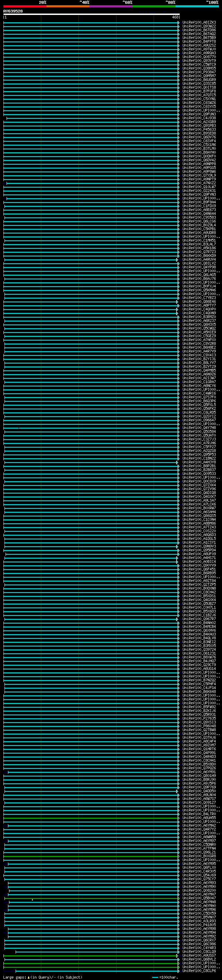Open the UniRef100_P45633 entry
222x980 pixels.
coord(199,129)
